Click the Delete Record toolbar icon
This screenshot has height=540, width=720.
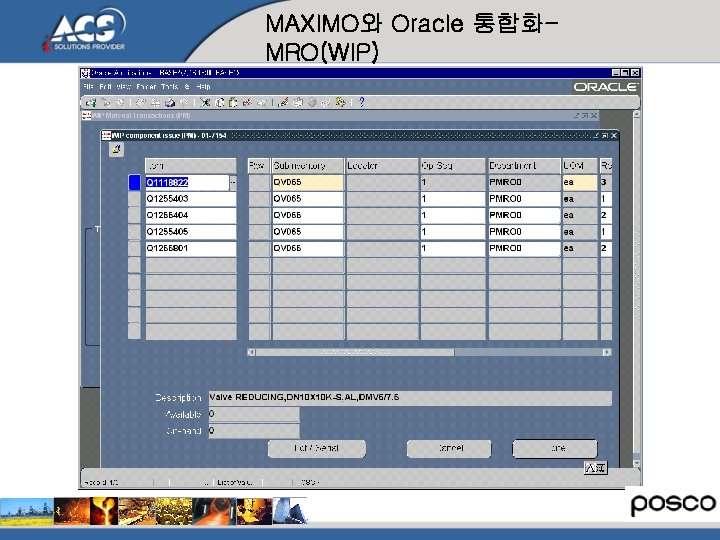pos(261,102)
